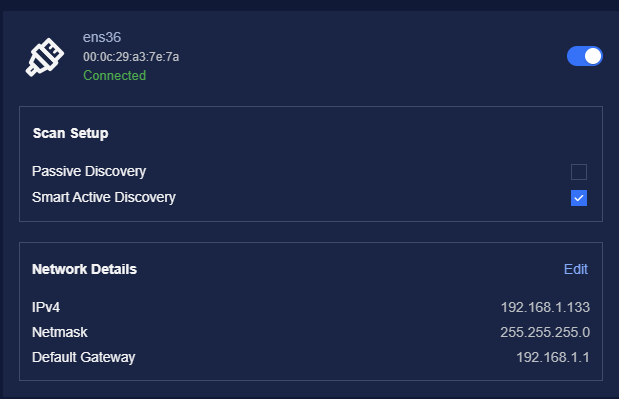Click the Scan Setup heading
Image resolution: width=619 pixels, height=399 pixels.
70,133
